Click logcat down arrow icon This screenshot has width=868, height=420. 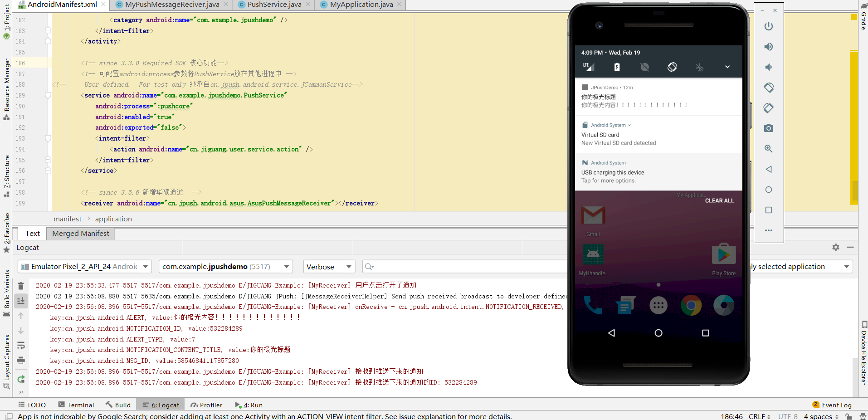click(x=21, y=331)
